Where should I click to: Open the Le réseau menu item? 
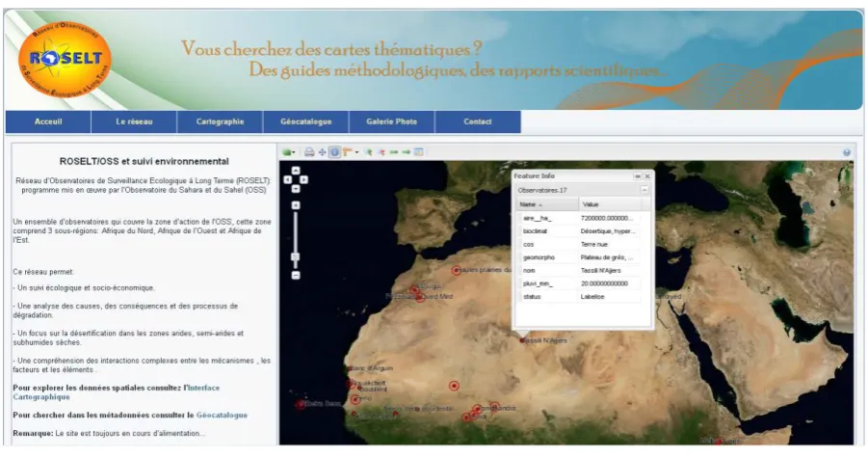point(134,121)
